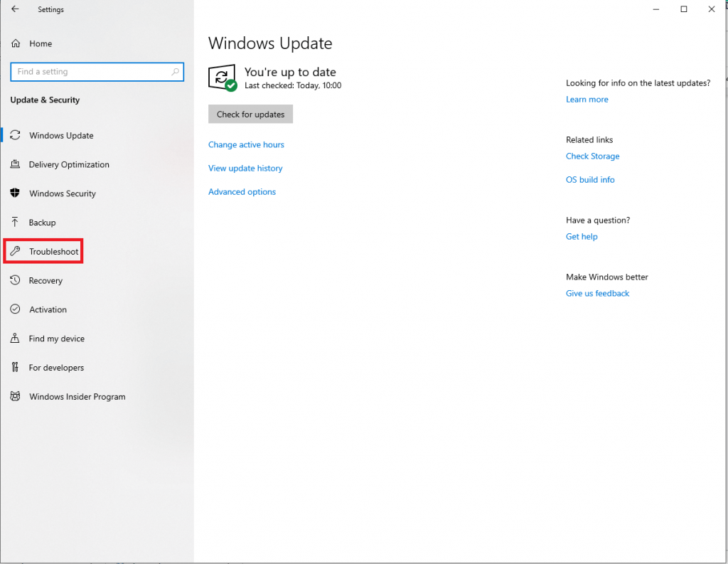Open Windows Insider Program section
Viewport: 728px width, 564px height.
(77, 397)
